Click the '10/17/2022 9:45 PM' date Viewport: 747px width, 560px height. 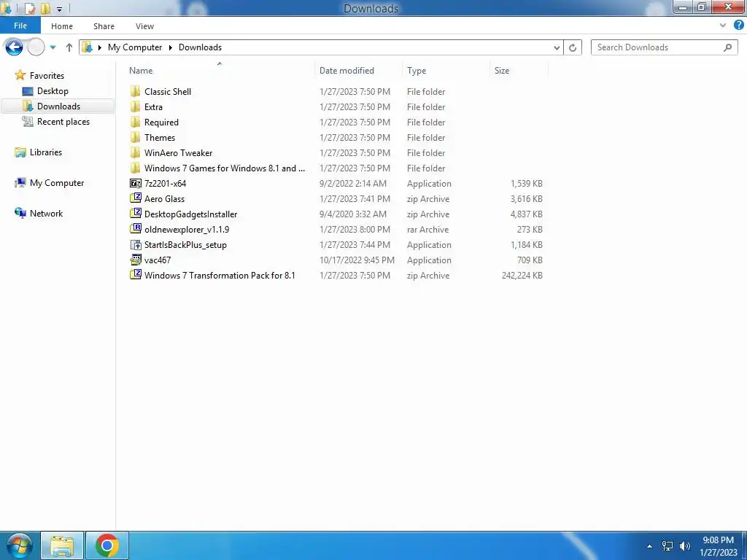point(357,260)
